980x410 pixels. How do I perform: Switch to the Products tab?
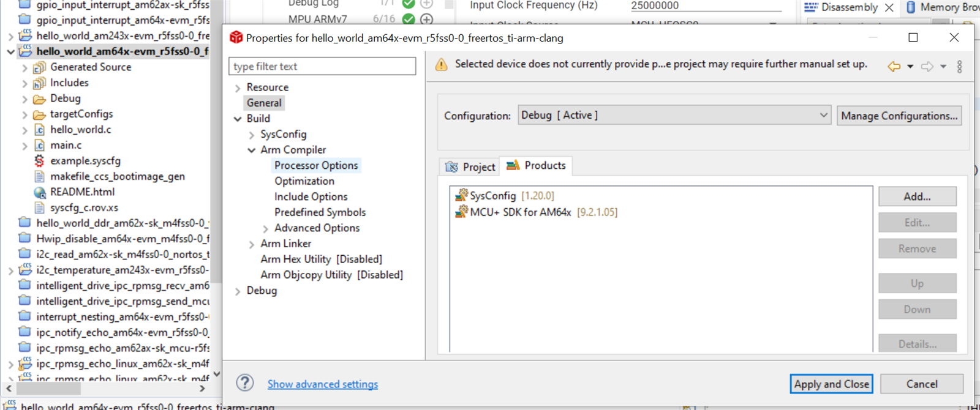click(537, 166)
